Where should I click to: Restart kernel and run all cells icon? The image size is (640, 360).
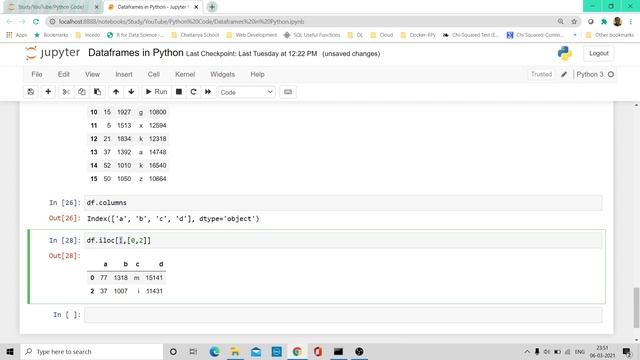208,92
